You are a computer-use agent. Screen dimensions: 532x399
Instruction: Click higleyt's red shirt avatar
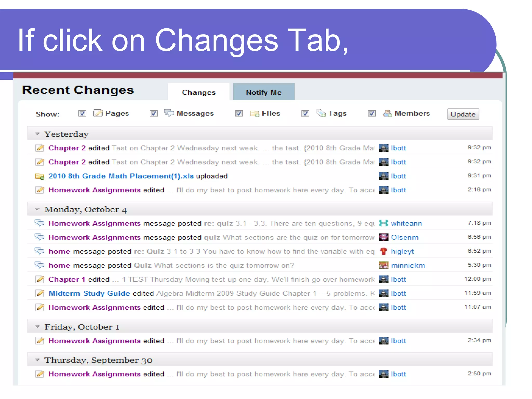[x=383, y=251]
